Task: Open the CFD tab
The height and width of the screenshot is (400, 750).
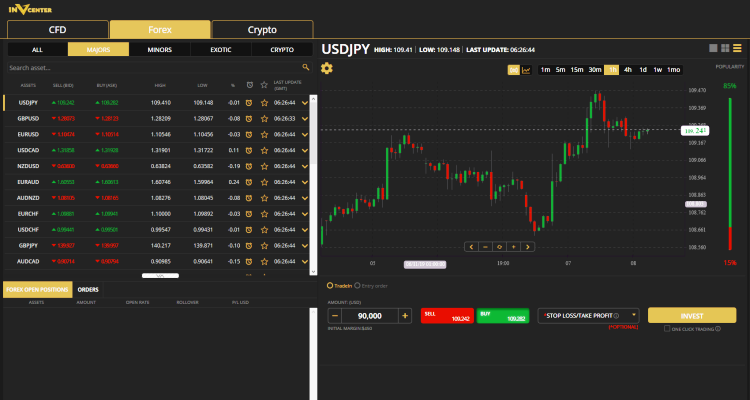Action: pyautogui.click(x=58, y=30)
